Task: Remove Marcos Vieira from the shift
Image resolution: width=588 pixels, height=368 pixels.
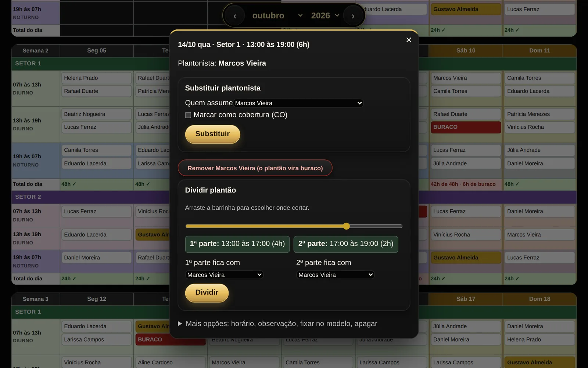Action: tap(255, 168)
